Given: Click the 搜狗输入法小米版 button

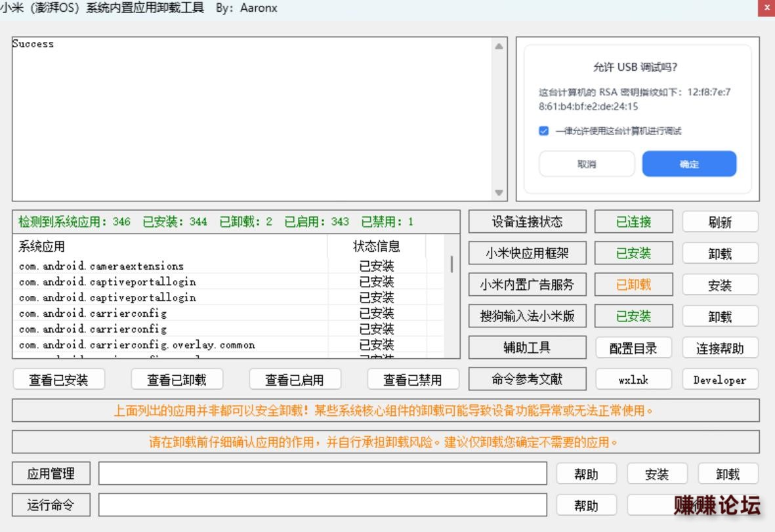Looking at the screenshot, I should click(527, 316).
